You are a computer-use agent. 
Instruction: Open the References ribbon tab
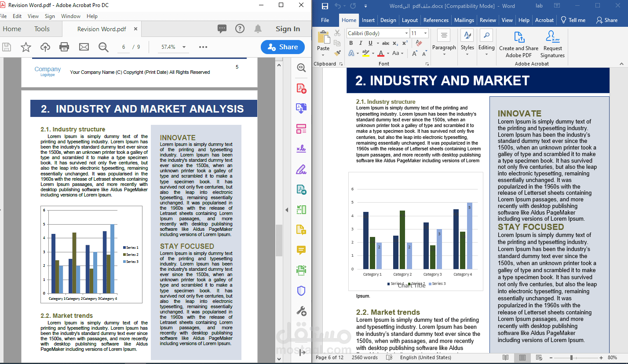(436, 20)
